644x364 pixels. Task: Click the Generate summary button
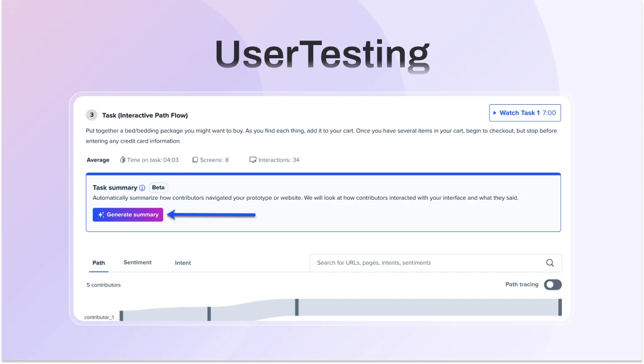[x=128, y=215]
